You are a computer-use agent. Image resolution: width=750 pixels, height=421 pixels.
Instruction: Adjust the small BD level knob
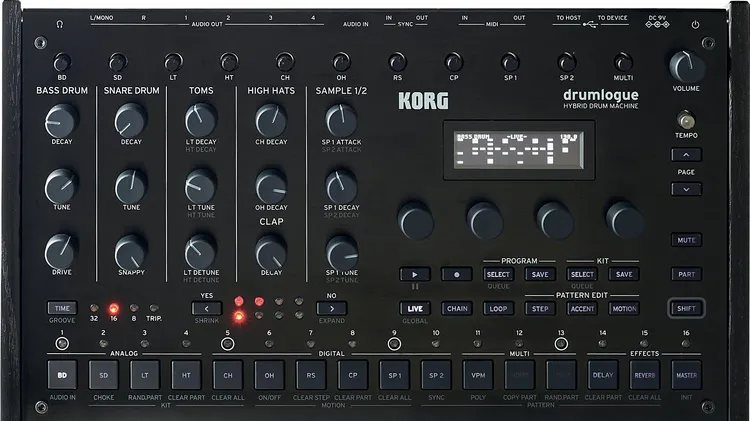point(62,63)
